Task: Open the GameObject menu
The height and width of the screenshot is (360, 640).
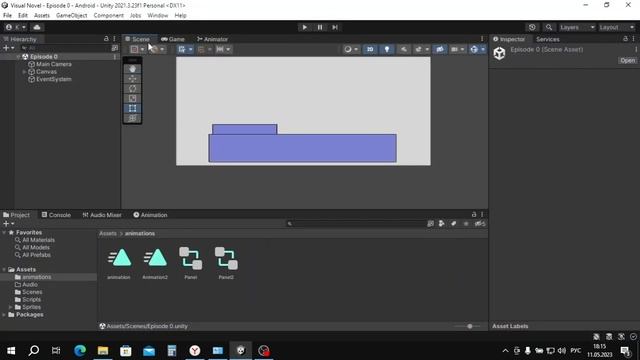Action: point(71,16)
